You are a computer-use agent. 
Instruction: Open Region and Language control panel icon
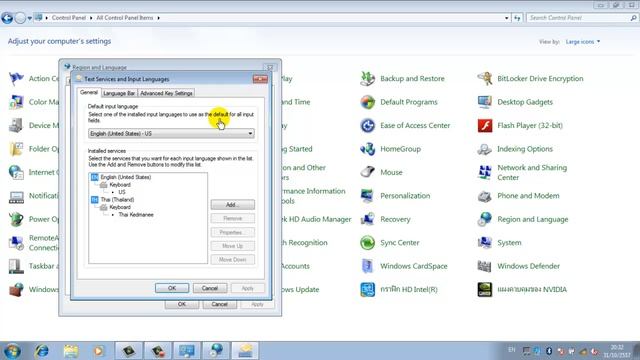point(484,219)
